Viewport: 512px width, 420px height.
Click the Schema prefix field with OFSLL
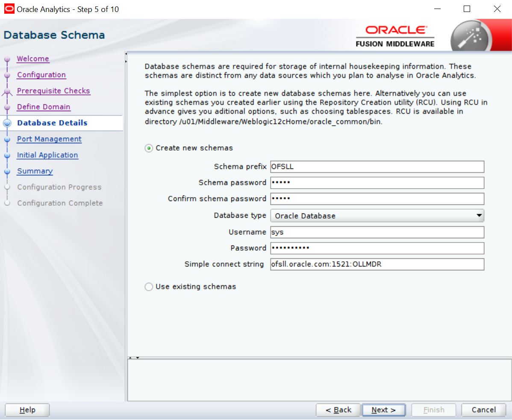point(377,167)
